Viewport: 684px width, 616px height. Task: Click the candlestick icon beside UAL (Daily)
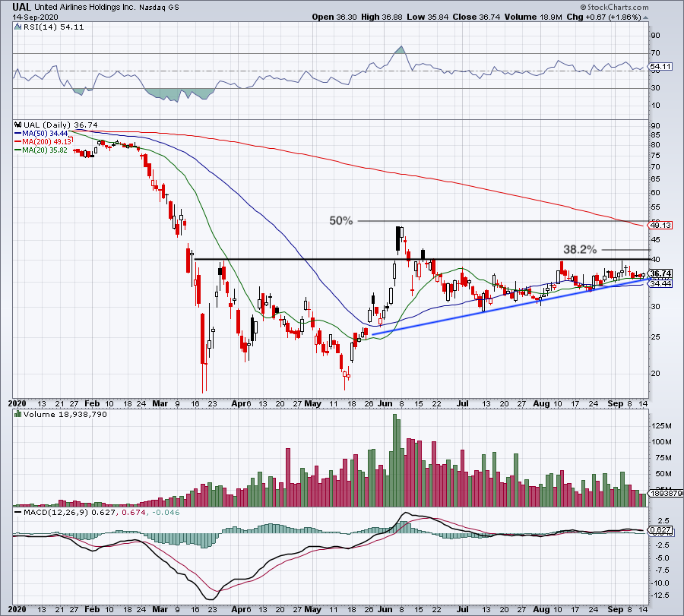[x=18, y=125]
